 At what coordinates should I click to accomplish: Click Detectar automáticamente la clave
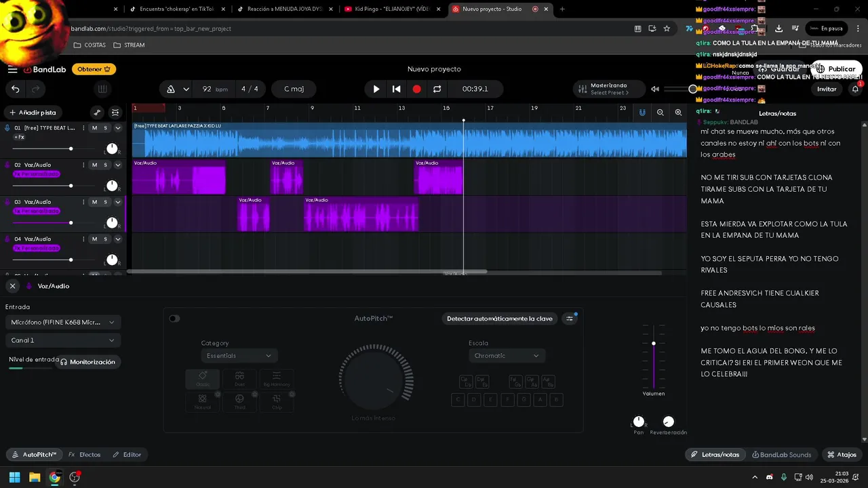pos(500,319)
